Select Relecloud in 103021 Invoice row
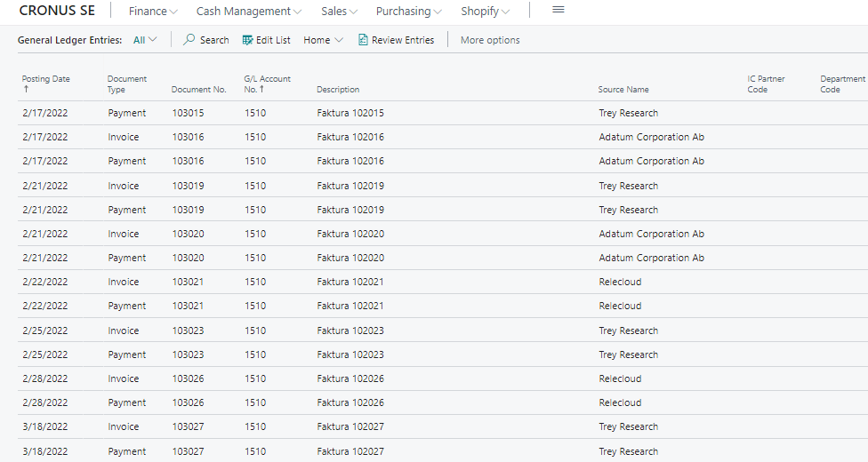 pyautogui.click(x=620, y=282)
